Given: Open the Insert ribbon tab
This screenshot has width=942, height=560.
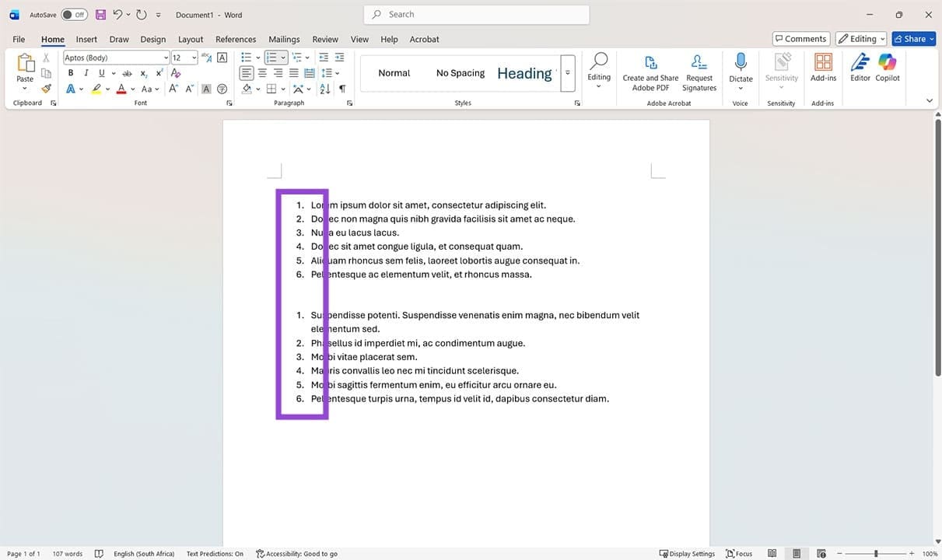Looking at the screenshot, I should (x=86, y=39).
